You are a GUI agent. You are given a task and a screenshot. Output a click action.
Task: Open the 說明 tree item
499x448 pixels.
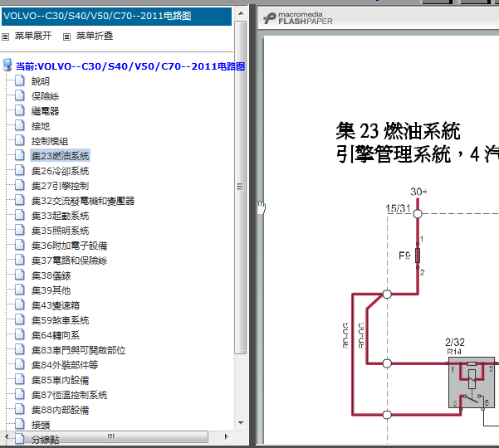[x=41, y=81]
